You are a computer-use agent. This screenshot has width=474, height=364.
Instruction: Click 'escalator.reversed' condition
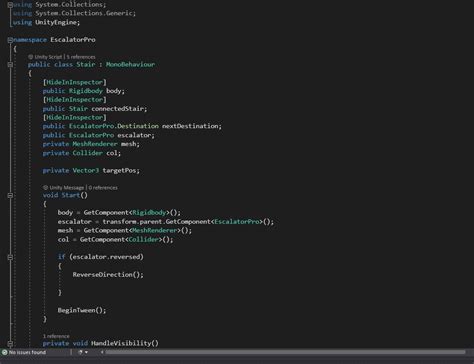pyautogui.click(x=107, y=257)
